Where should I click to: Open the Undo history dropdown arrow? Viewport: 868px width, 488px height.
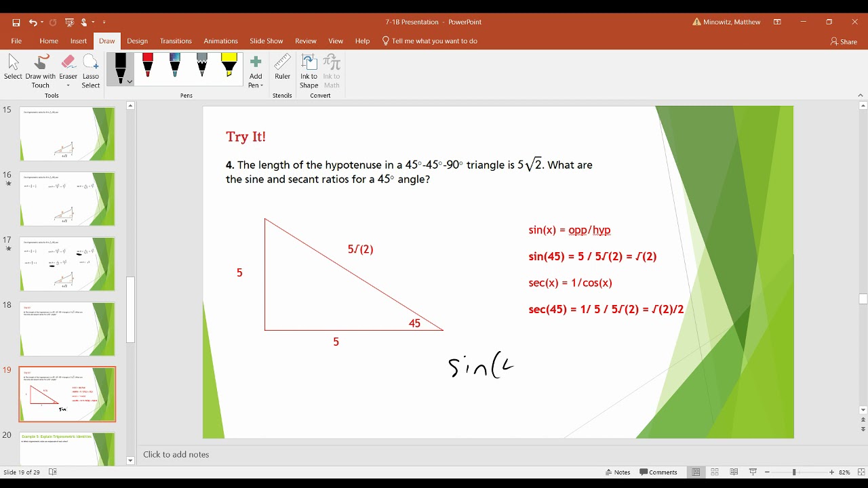click(42, 22)
